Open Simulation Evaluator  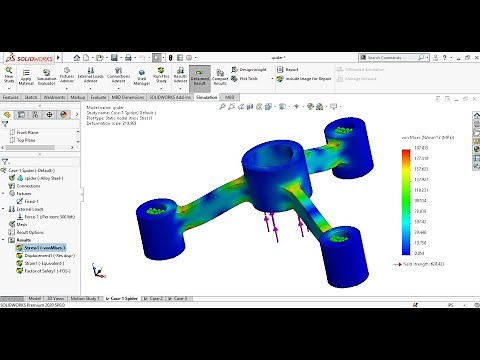46,77
